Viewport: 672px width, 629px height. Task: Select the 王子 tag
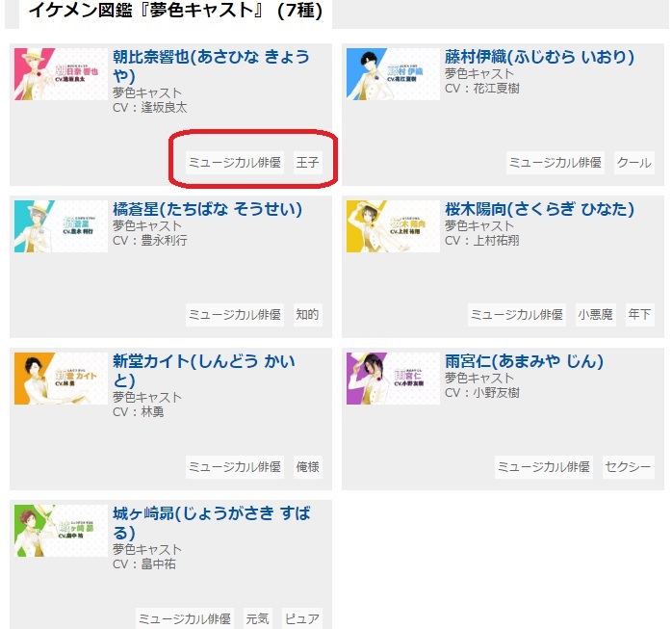pos(308,163)
